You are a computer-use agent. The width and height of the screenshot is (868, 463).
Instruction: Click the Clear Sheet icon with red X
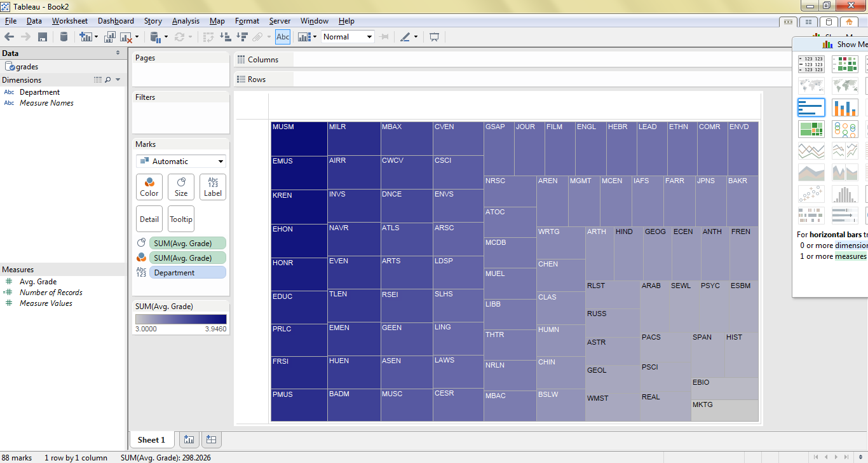[125, 37]
